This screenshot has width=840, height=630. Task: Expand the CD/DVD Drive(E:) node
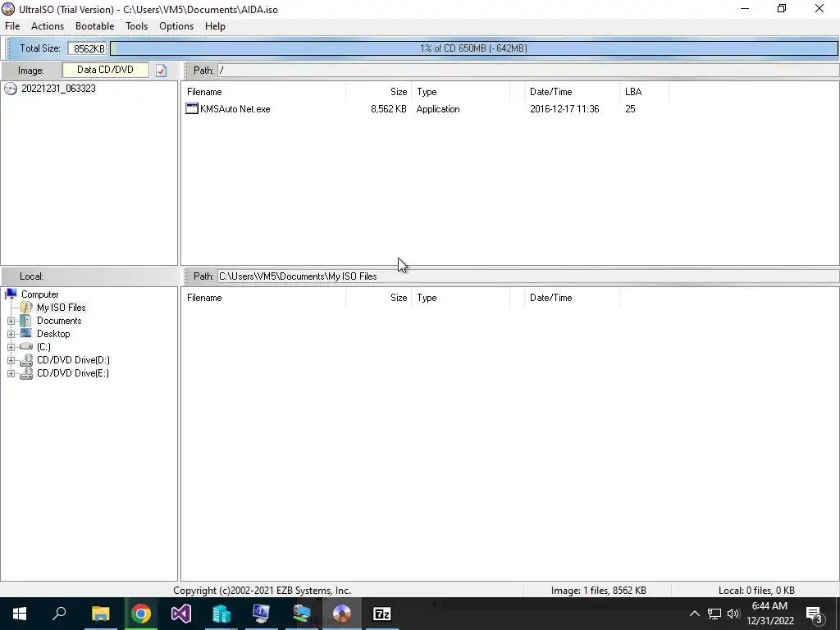point(11,373)
